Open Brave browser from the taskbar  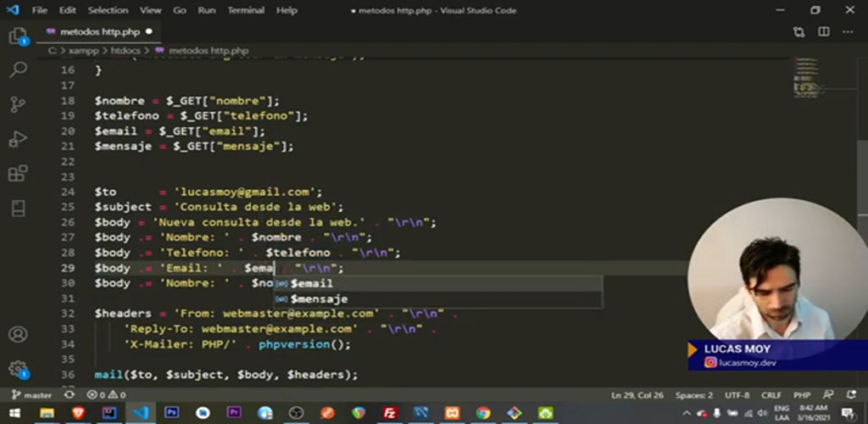point(79,413)
